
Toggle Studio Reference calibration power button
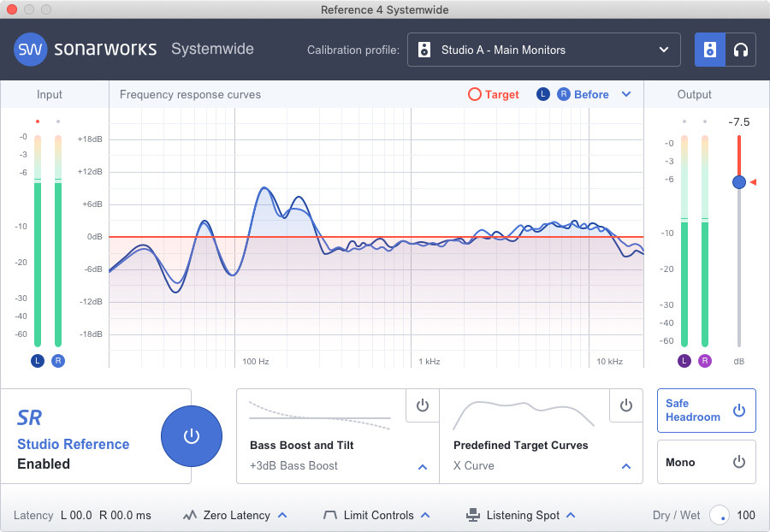(x=192, y=436)
